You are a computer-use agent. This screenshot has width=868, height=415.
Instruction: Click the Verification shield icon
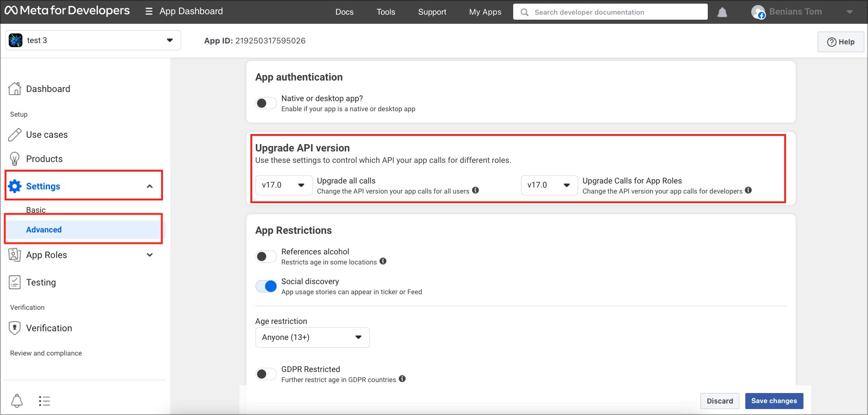(x=15, y=328)
